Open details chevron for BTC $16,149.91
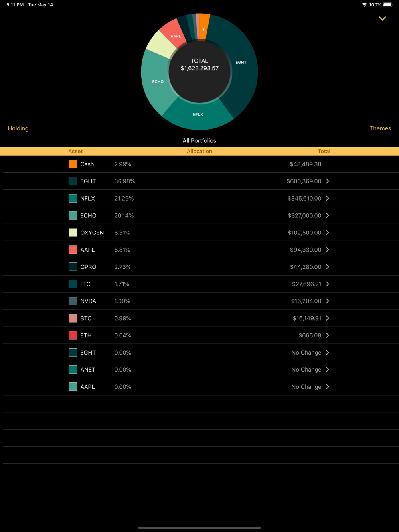 point(328,318)
